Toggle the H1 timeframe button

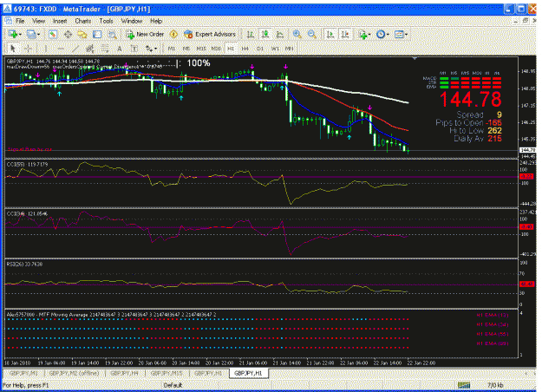pyautogui.click(x=230, y=49)
